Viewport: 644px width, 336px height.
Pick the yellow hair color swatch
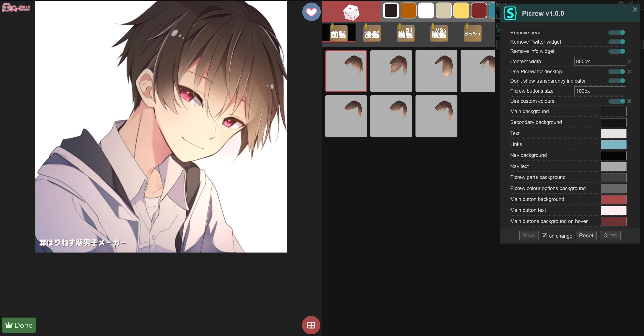point(461,10)
